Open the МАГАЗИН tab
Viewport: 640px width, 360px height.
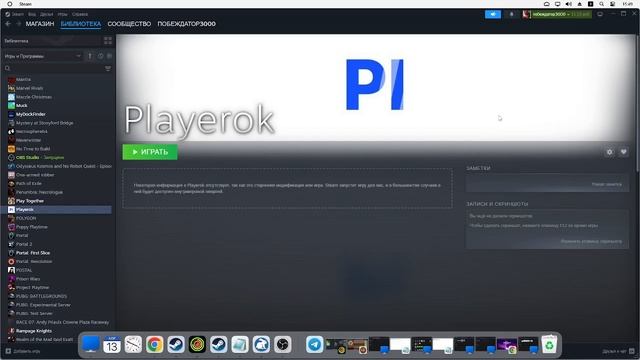(40, 24)
